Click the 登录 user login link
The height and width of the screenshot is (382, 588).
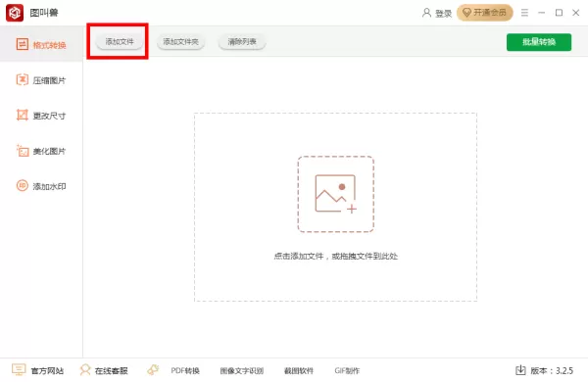click(x=437, y=13)
